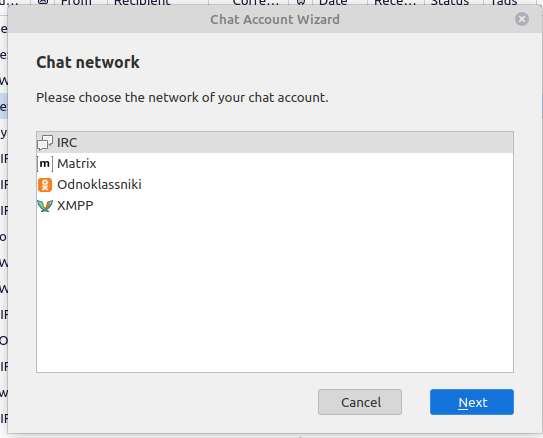Select the IRC chat bubbles icon
Screen dimensions: 543x438
click(x=45, y=142)
